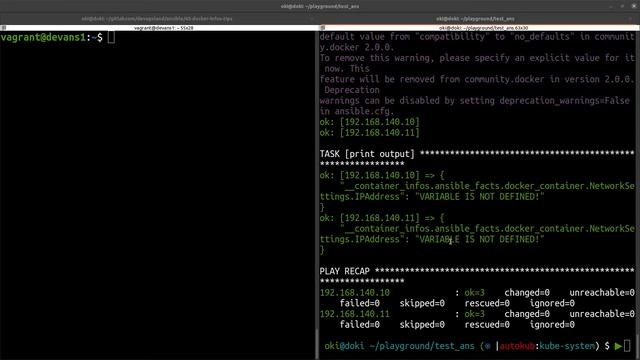Click 'failed=0' under host 192.168.140.11

click(x=360, y=324)
